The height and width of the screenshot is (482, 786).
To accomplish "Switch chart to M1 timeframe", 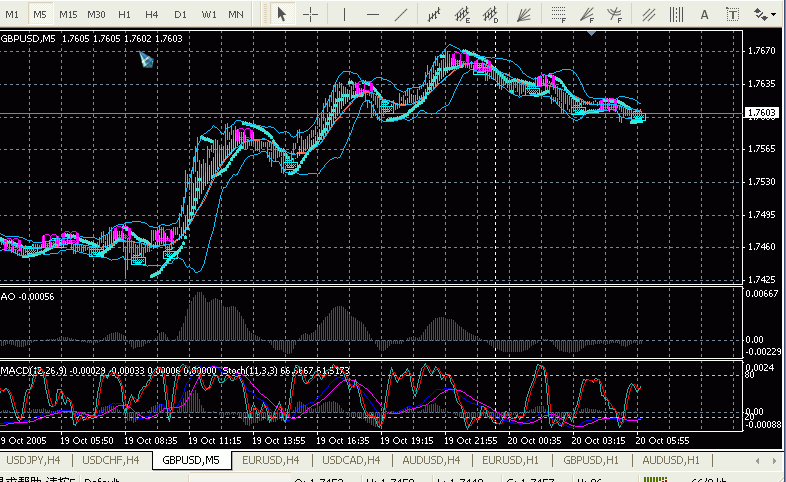I will point(12,14).
